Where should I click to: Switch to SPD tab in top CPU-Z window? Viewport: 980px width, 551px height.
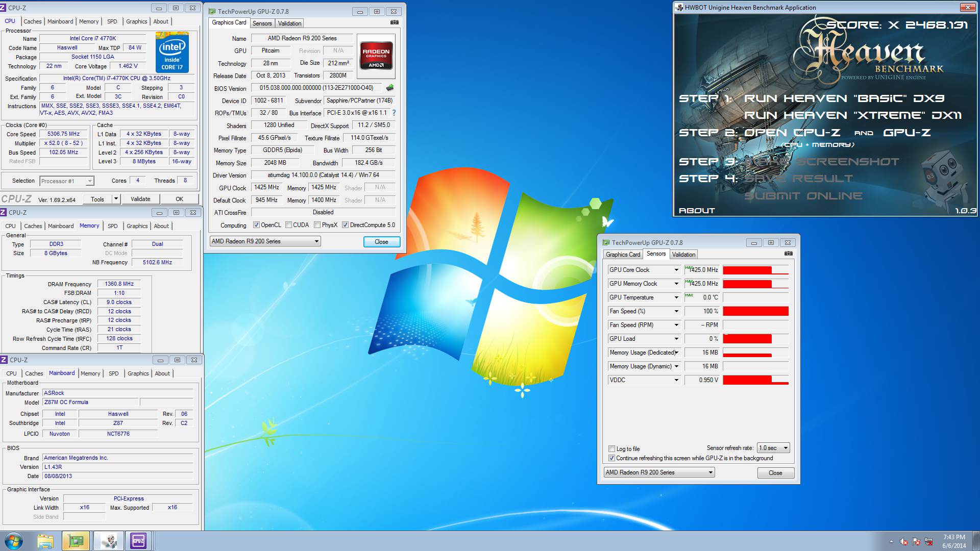(x=112, y=21)
